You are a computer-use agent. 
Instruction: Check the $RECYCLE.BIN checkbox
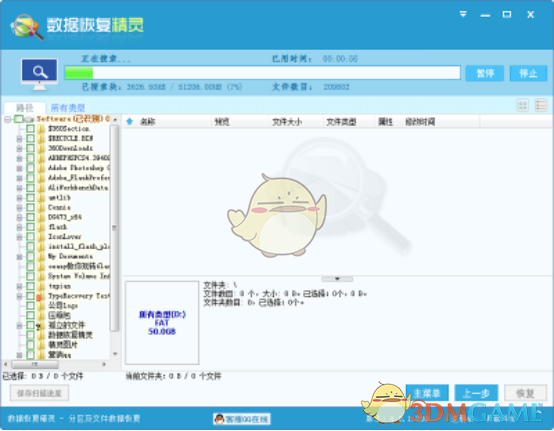coord(30,138)
